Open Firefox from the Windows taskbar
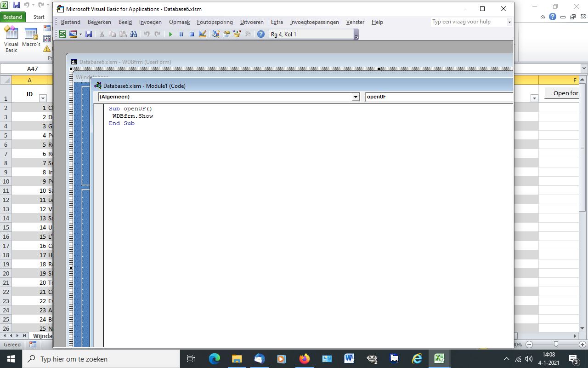588x368 pixels. 304,359
